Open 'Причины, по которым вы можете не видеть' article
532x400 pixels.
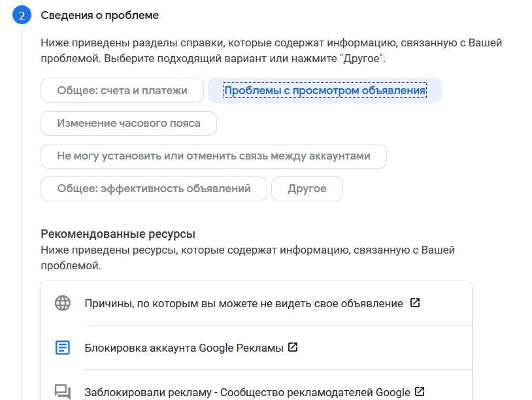(244, 303)
